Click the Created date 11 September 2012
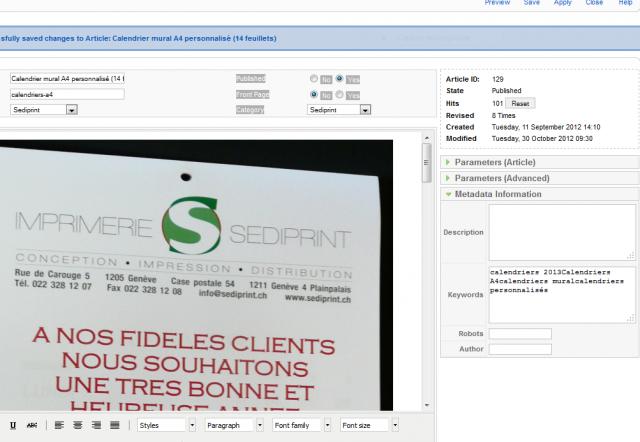 tap(546, 127)
